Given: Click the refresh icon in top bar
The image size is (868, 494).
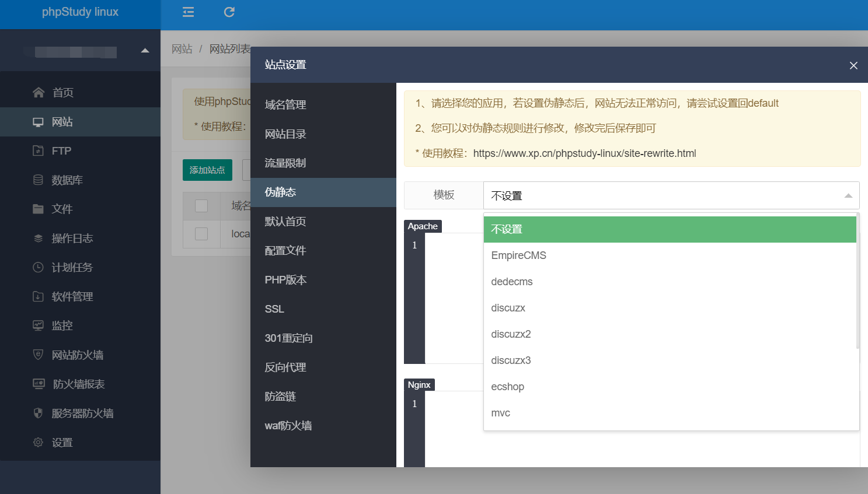Looking at the screenshot, I should [x=229, y=12].
